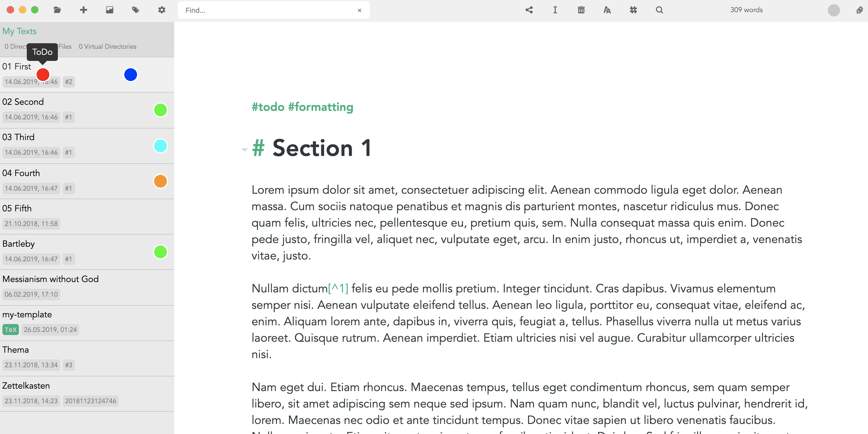Click the rename file cursor icon
Screen dimensions: 868x434
pos(555,10)
